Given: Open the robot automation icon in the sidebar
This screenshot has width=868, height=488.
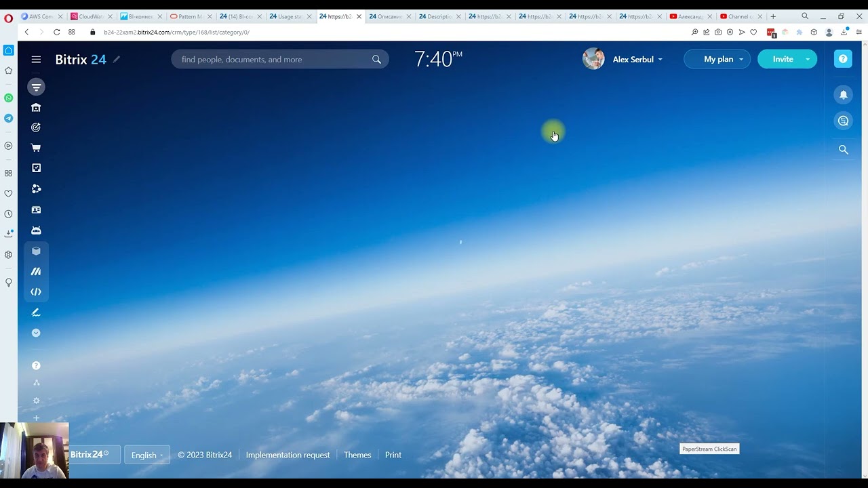Looking at the screenshot, I should pyautogui.click(x=36, y=230).
